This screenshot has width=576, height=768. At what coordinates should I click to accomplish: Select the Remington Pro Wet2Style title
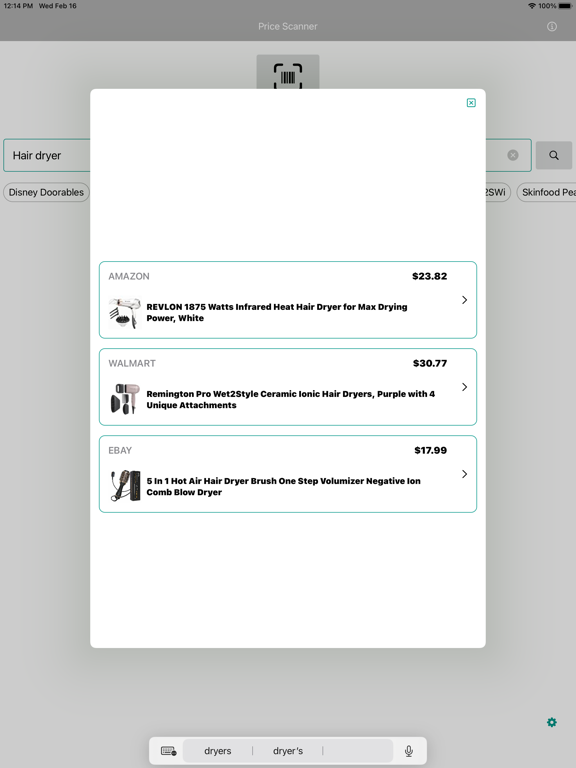290,399
